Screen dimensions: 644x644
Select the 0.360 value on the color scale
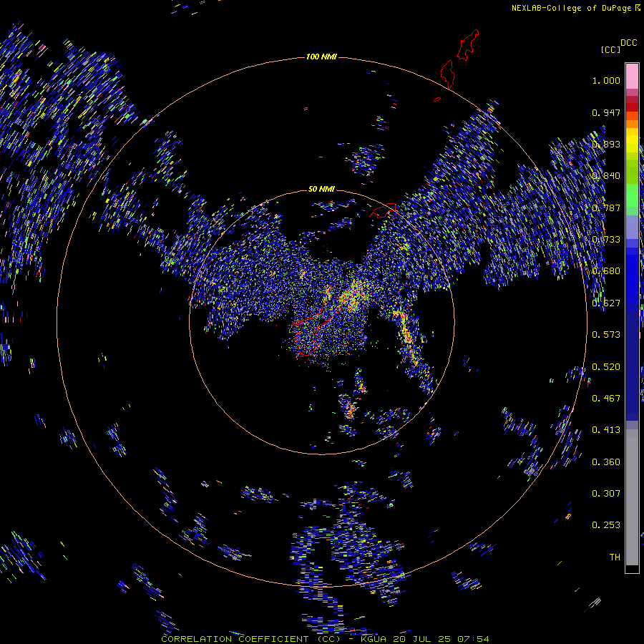tap(606, 462)
